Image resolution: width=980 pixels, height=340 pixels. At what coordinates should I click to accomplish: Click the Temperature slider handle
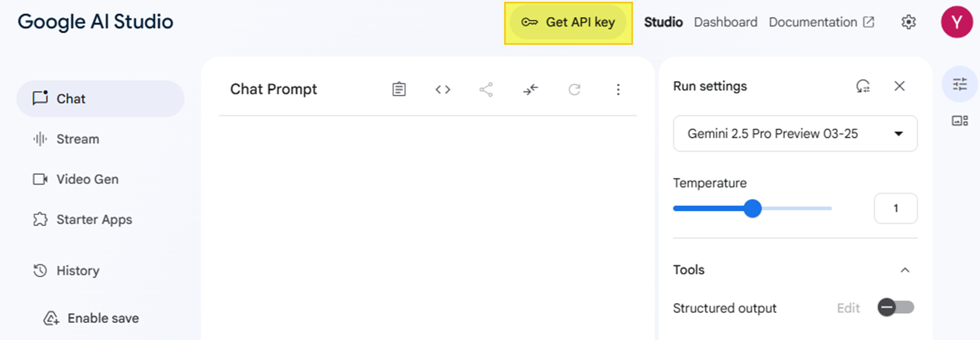click(753, 208)
